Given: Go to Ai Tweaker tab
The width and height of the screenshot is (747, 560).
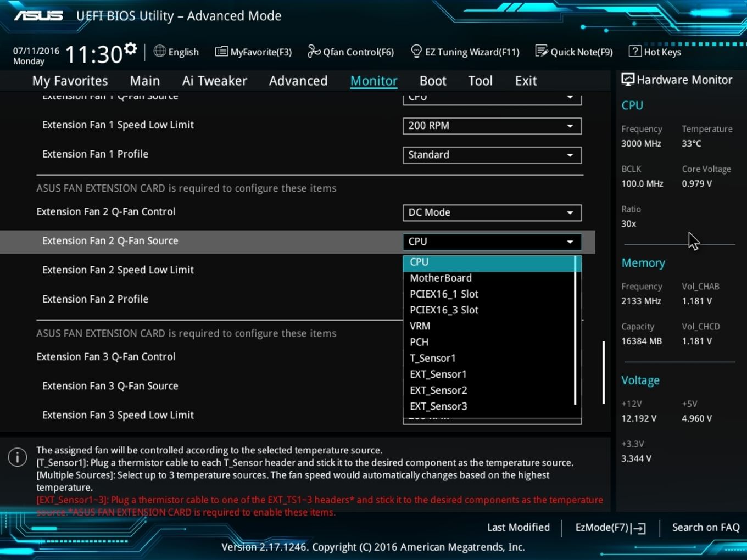Looking at the screenshot, I should coord(215,81).
